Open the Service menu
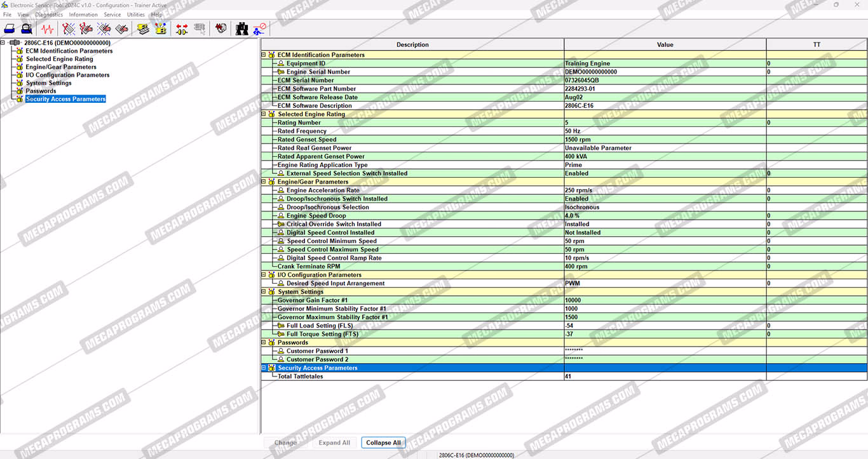 [112, 15]
